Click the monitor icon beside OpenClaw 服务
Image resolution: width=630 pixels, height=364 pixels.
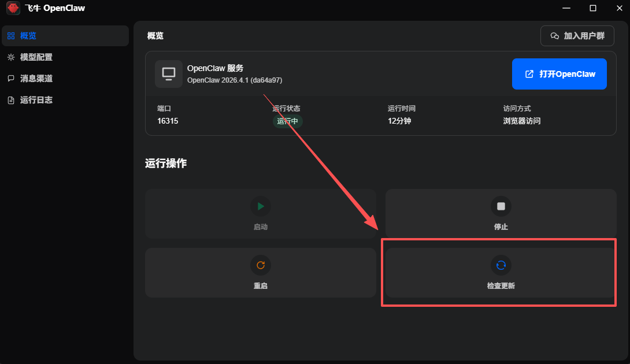coord(169,74)
